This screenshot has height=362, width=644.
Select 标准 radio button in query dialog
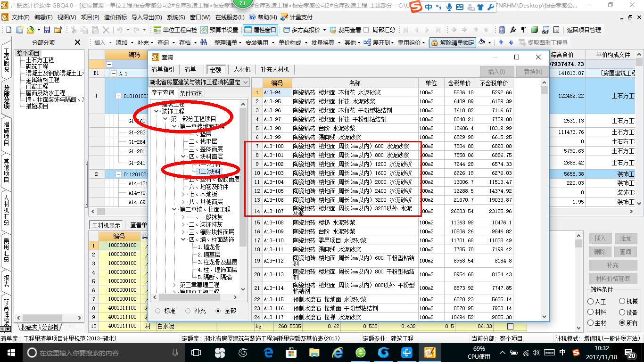point(157,311)
